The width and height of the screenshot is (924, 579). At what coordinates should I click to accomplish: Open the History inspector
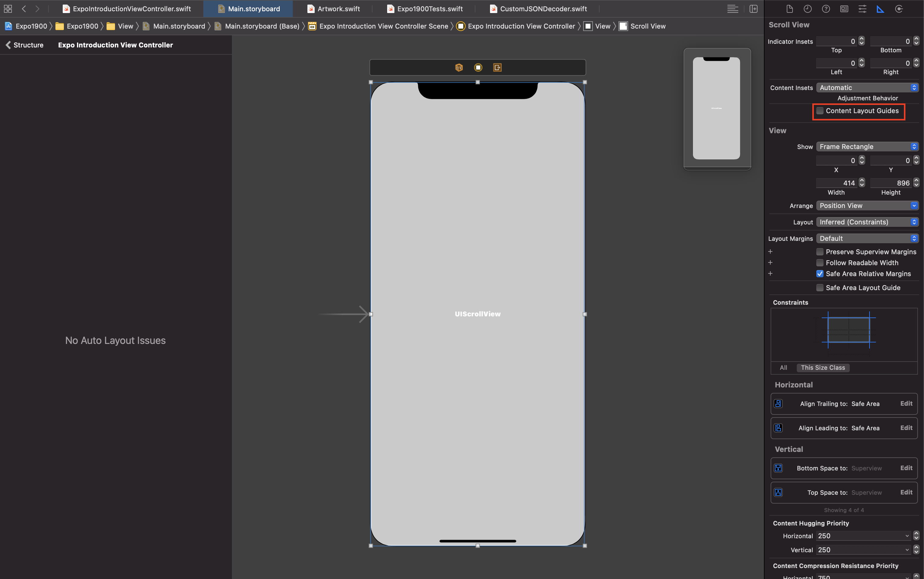(x=807, y=9)
